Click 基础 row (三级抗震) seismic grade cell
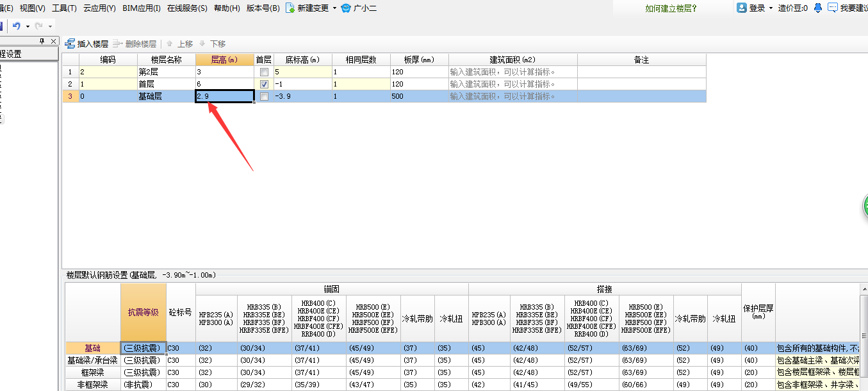Screen dimensions: 868x391 (143, 348)
